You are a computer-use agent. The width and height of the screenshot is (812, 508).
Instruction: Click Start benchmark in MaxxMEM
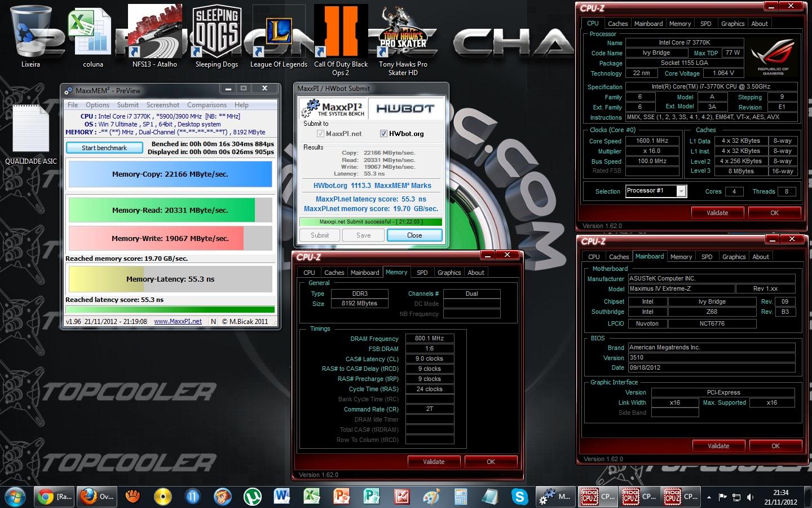[x=104, y=148]
